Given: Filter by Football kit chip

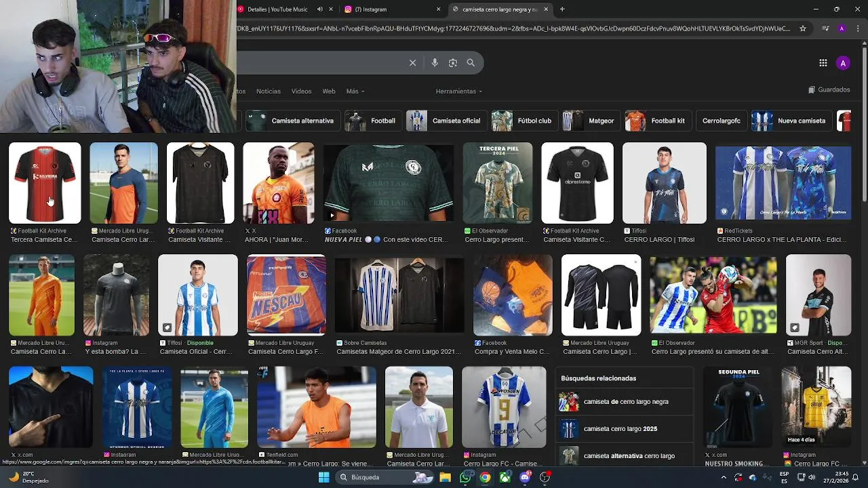Looking at the screenshot, I should tap(657, 121).
